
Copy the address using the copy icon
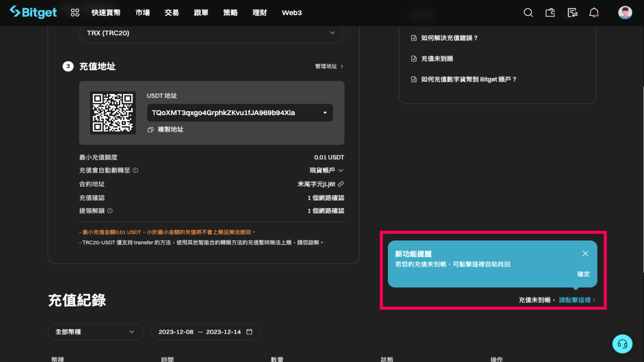[150, 129]
